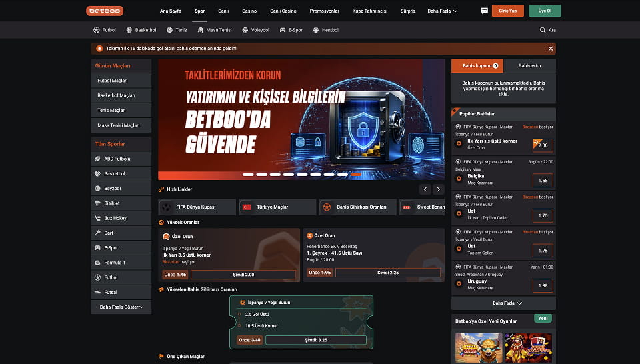Select Masa Tenisi icon in sports bar

click(201, 30)
